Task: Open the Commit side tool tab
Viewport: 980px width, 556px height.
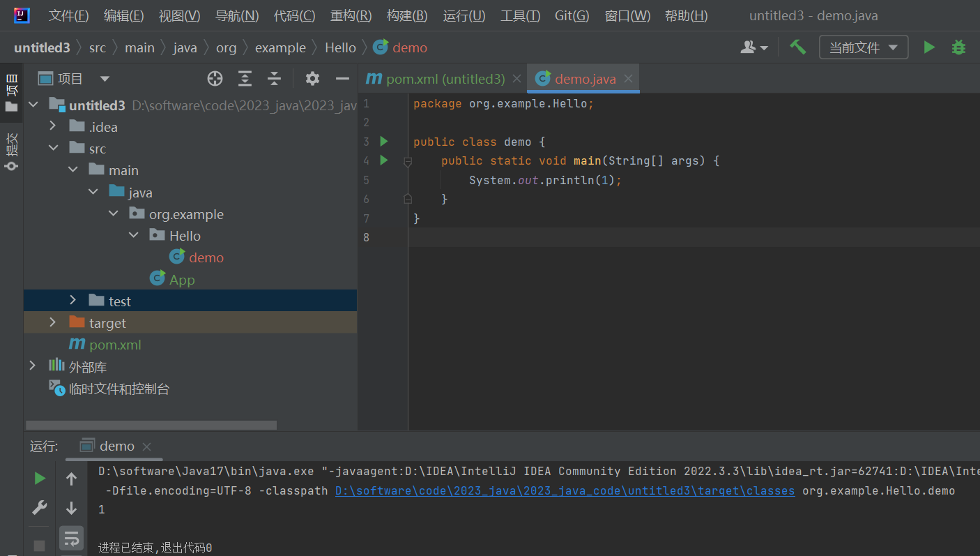Action: [11, 151]
